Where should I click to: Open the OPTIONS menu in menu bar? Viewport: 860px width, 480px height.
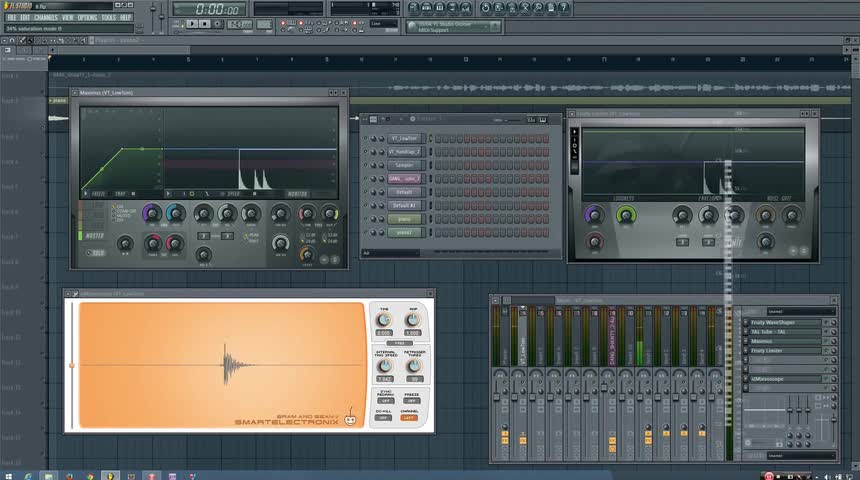click(x=88, y=17)
